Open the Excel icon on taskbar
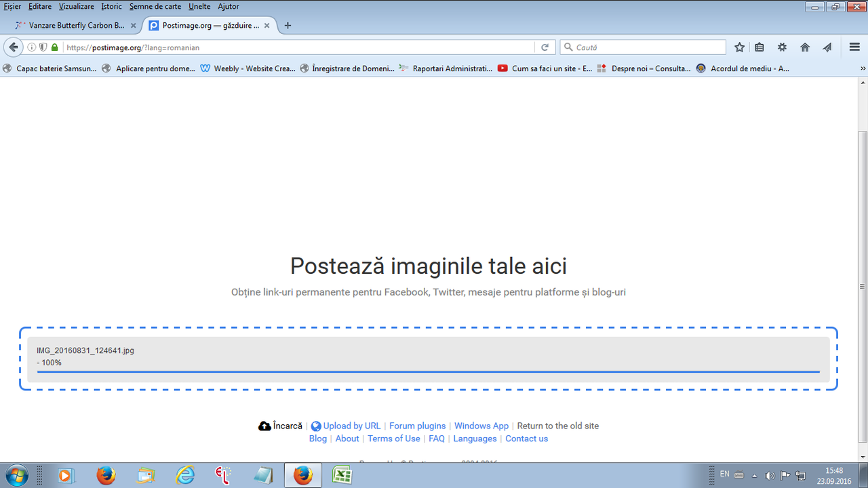 [x=342, y=476]
